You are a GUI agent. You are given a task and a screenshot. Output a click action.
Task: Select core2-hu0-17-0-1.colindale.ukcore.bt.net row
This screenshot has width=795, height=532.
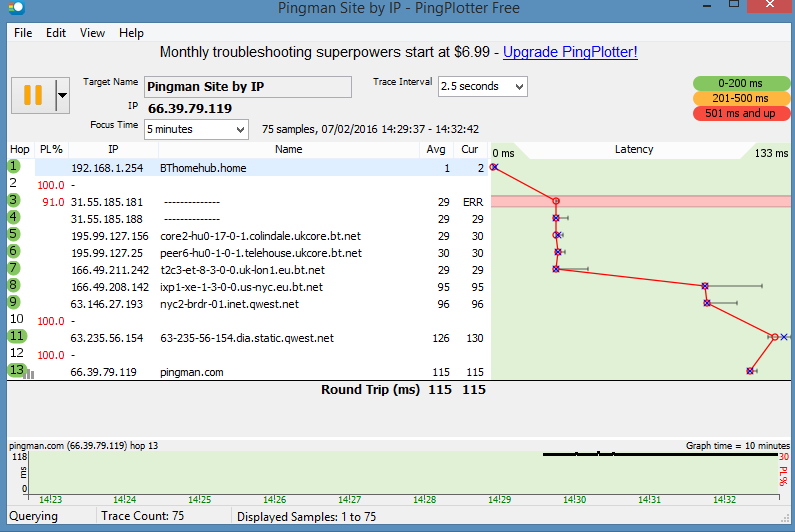click(x=247, y=236)
